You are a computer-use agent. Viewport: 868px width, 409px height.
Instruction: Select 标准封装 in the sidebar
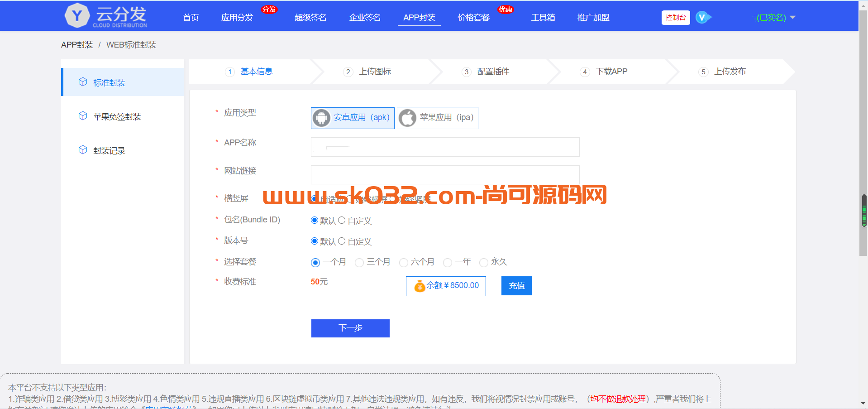pos(123,82)
